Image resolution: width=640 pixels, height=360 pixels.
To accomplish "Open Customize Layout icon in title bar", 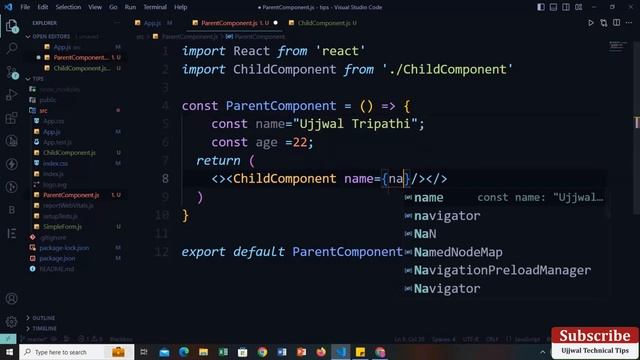I will [x=579, y=7].
